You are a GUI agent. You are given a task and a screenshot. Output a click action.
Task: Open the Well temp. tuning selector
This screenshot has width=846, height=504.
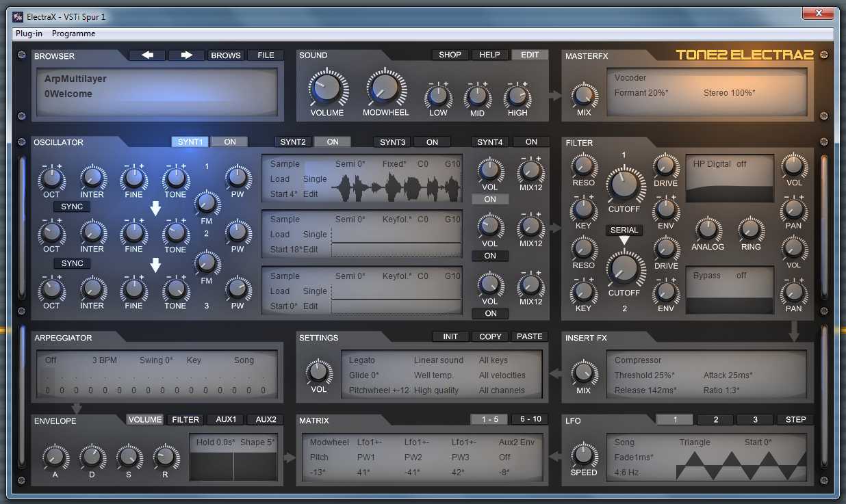click(x=433, y=375)
